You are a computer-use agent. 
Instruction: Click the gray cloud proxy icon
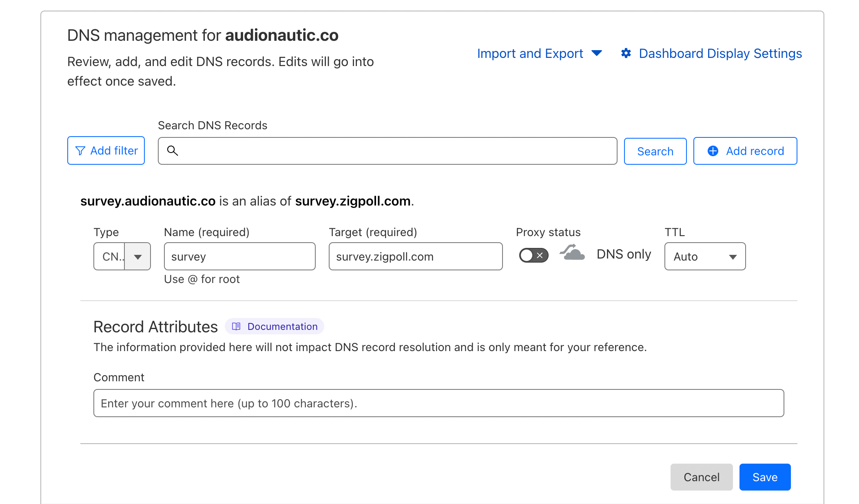[x=572, y=252]
